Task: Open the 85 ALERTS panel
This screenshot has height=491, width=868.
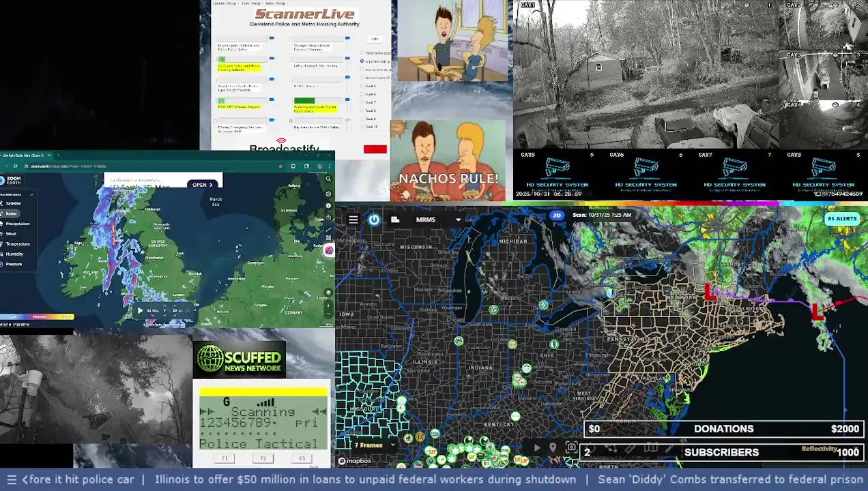Action: (841, 219)
